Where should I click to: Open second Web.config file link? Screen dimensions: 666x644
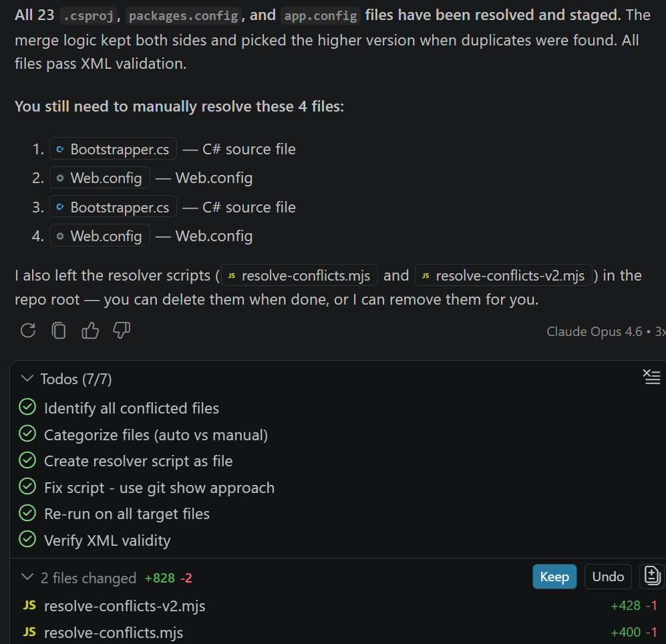coord(100,236)
